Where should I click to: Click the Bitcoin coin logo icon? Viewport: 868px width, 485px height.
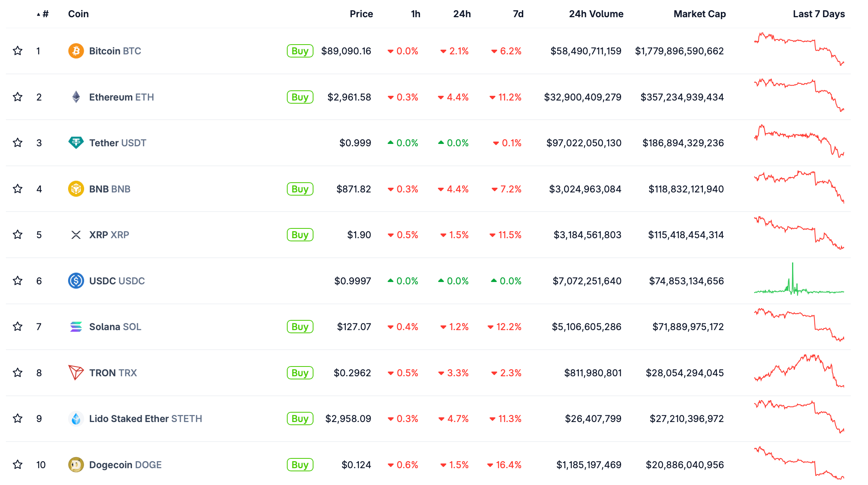(x=76, y=51)
